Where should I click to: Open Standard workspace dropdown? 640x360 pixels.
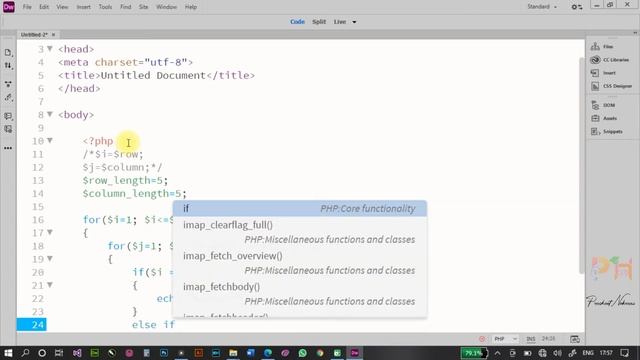click(542, 7)
